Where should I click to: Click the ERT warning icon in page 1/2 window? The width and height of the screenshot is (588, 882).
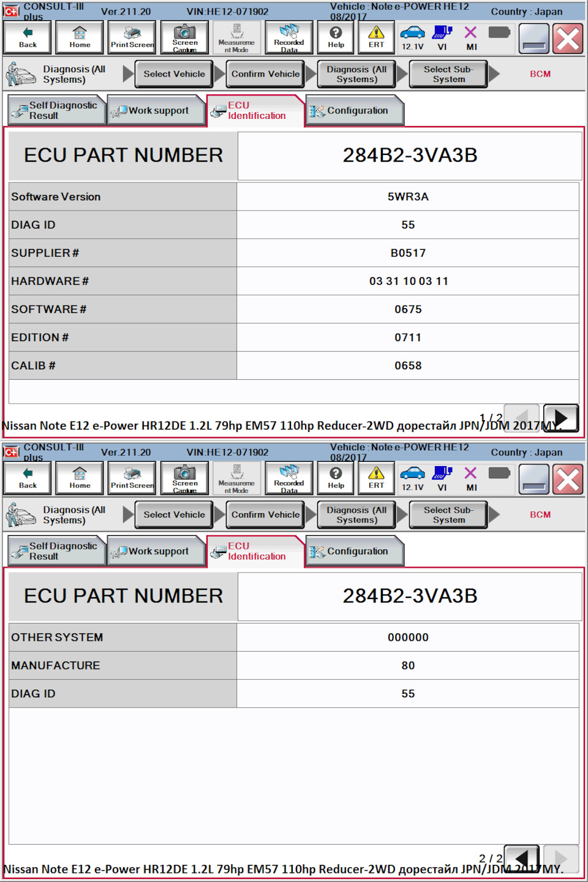coord(376,37)
